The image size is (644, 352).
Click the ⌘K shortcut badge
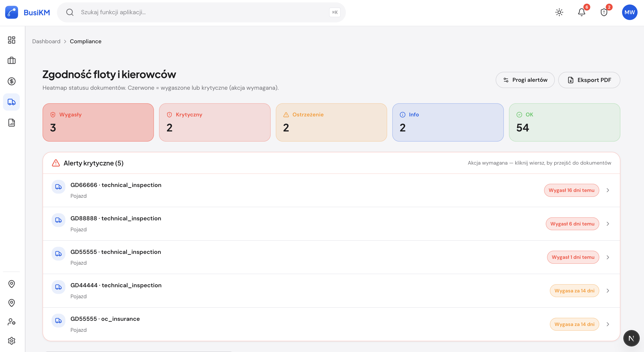pos(335,12)
